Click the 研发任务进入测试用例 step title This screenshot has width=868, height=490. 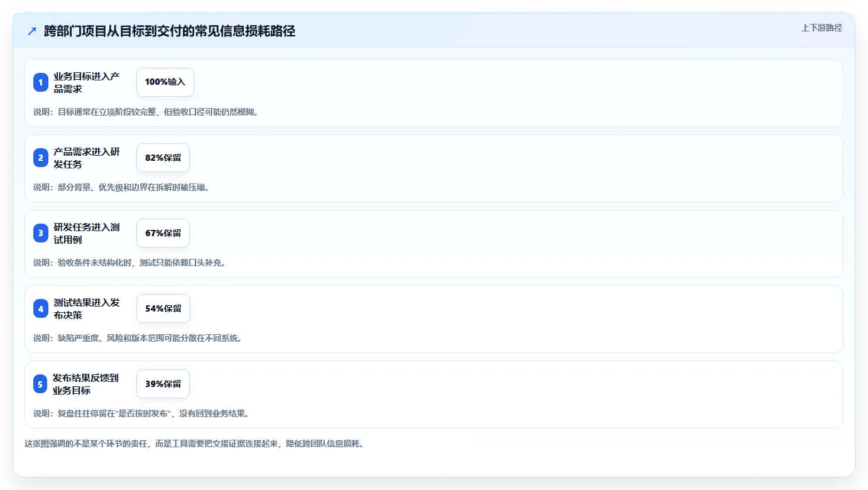coord(87,233)
